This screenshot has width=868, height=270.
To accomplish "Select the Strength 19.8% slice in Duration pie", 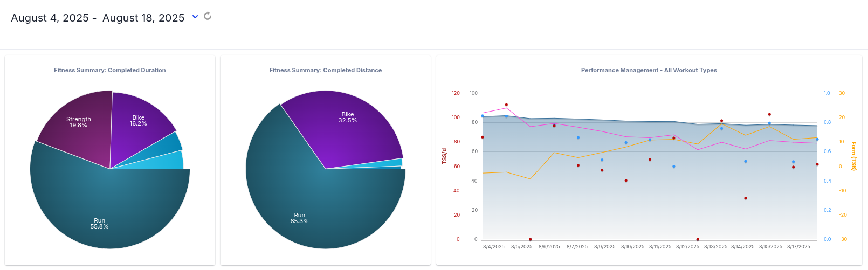I will tap(79, 122).
